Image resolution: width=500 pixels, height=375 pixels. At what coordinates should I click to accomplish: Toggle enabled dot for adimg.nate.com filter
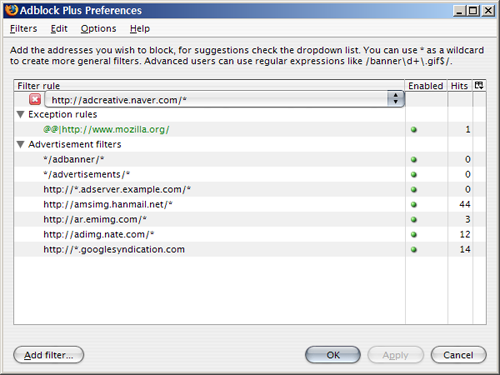pyautogui.click(x=414, y=235)
